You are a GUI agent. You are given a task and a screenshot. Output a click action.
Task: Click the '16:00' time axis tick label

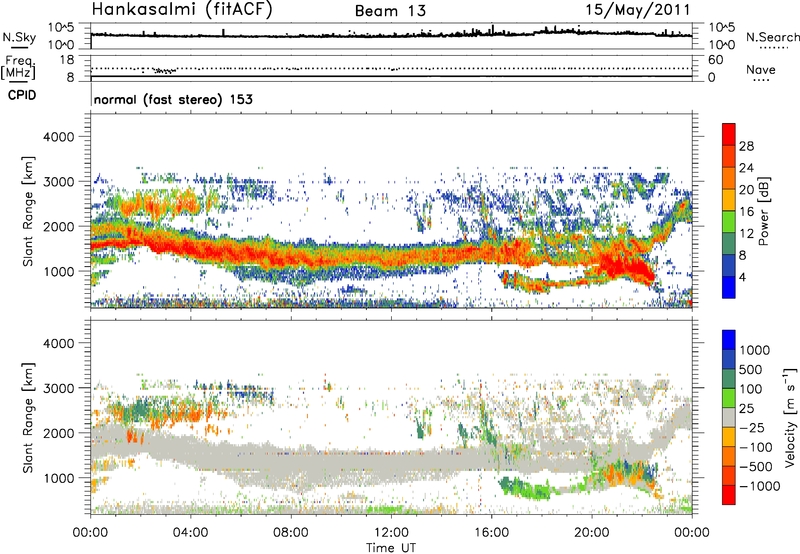click(x=491, y=533)
